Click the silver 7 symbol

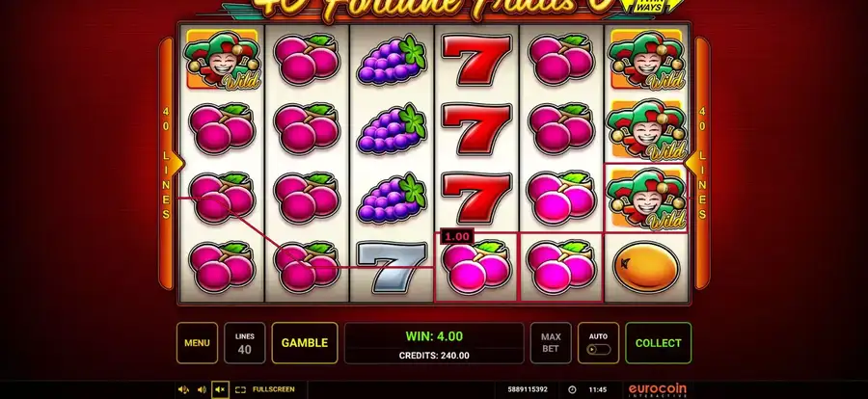coord(392,267)
